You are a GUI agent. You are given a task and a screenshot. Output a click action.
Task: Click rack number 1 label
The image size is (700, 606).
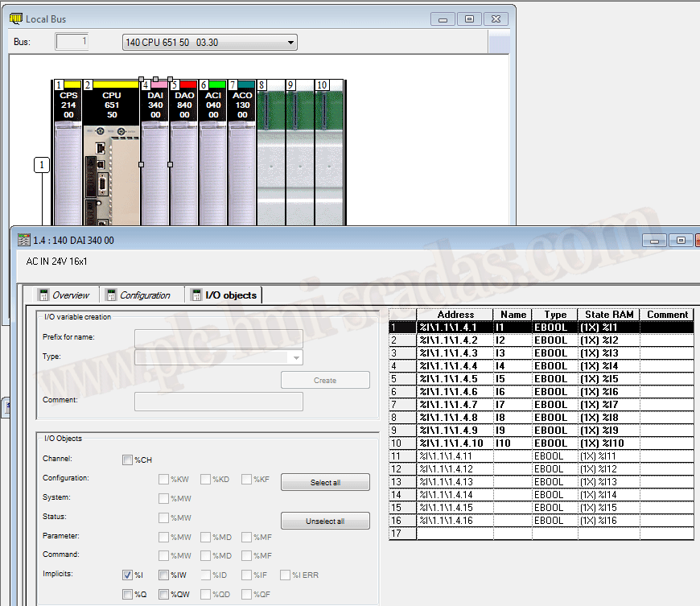click(x=43, y=165)
